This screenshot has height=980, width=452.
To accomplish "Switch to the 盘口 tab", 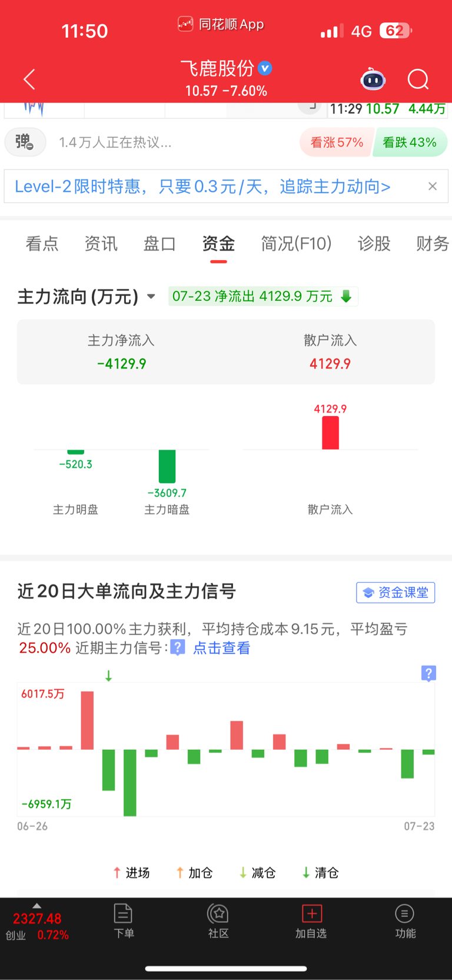I will click(x=159, y=243).
